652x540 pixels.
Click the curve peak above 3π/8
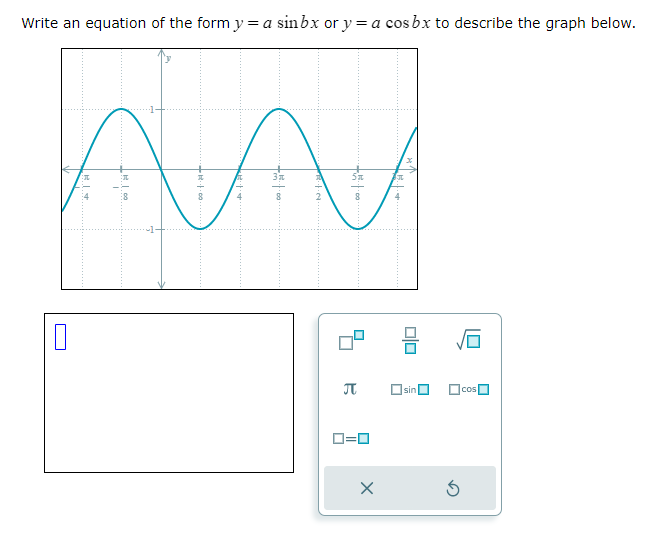[x=279, y=109]
